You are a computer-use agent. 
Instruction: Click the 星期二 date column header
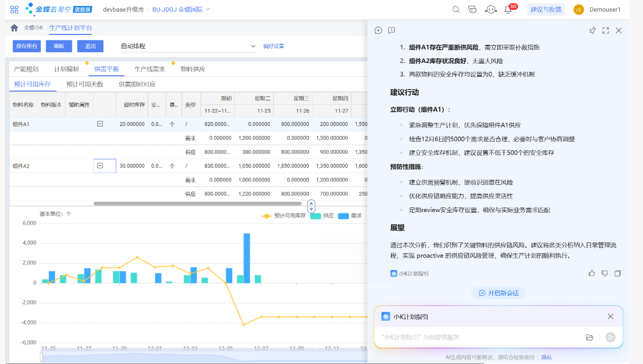(x=254, y=98)
